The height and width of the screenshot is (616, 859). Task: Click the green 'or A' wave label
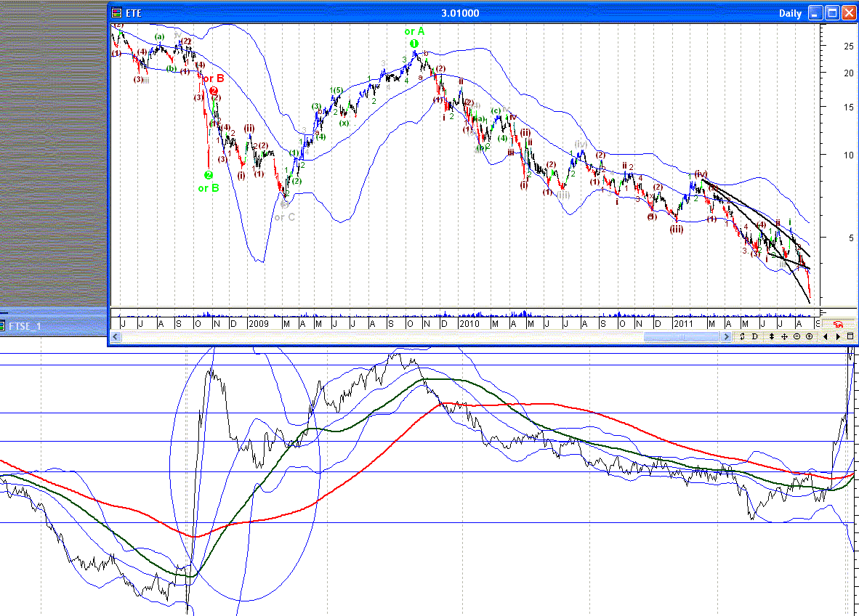[x=415, y=31]
